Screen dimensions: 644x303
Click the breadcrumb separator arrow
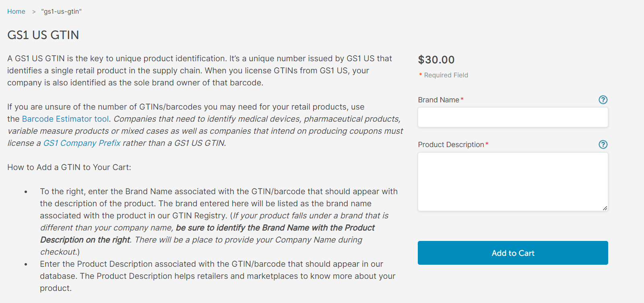click(34, 12)
